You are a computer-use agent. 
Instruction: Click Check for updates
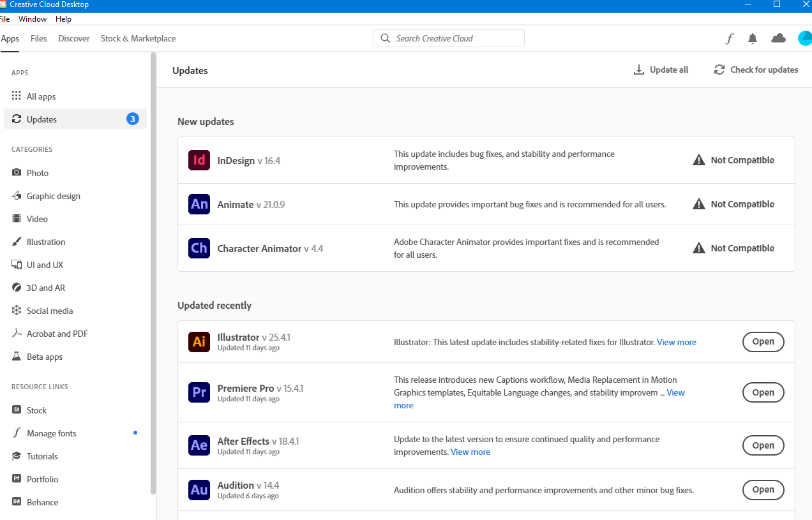[756, 70]
